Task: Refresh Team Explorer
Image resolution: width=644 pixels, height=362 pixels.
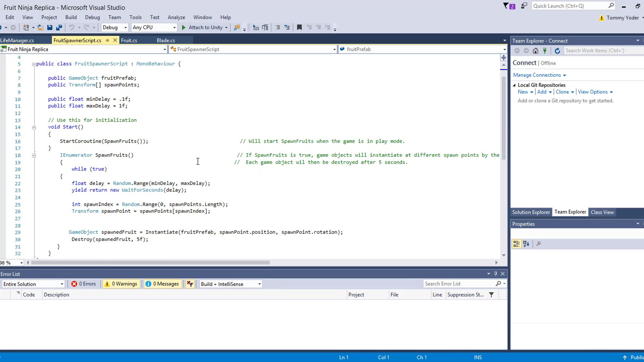Action: (557, 51)
